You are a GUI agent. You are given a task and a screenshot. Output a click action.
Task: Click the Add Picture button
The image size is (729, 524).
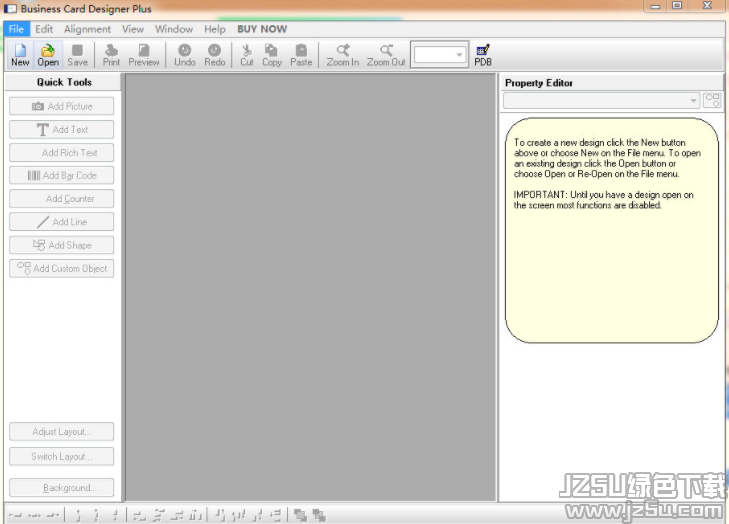pos(61,106)
